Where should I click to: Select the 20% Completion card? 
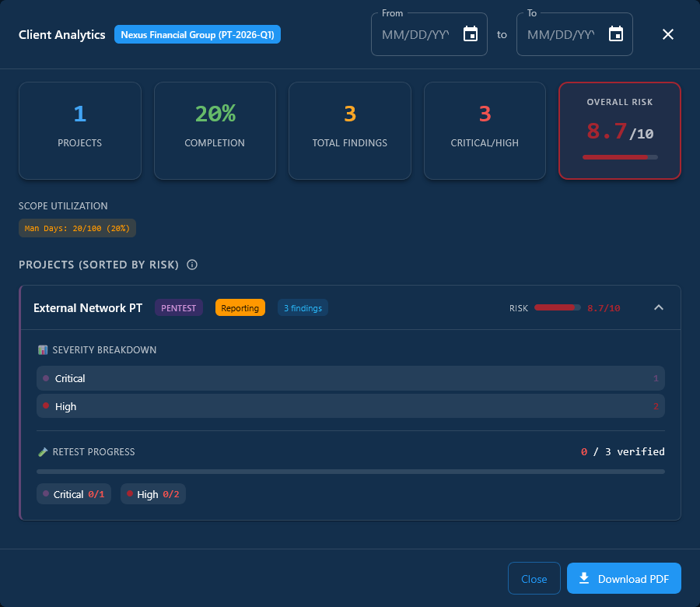pos(215,131)
